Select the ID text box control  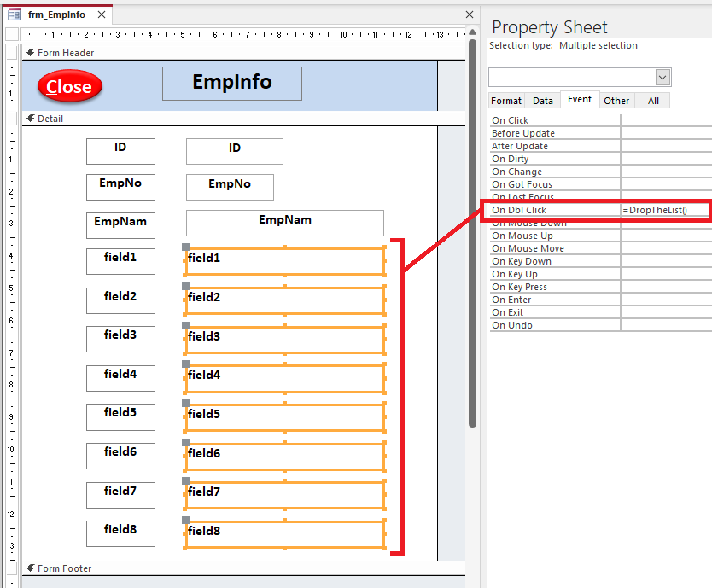(x=234, y=151)
